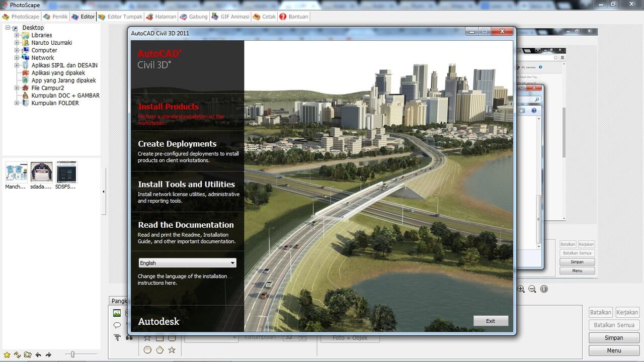The height and width of the screenshot is (362, 644).
Task: Collapse the left panel with splitter arrow
Action: tap(104, 192)
